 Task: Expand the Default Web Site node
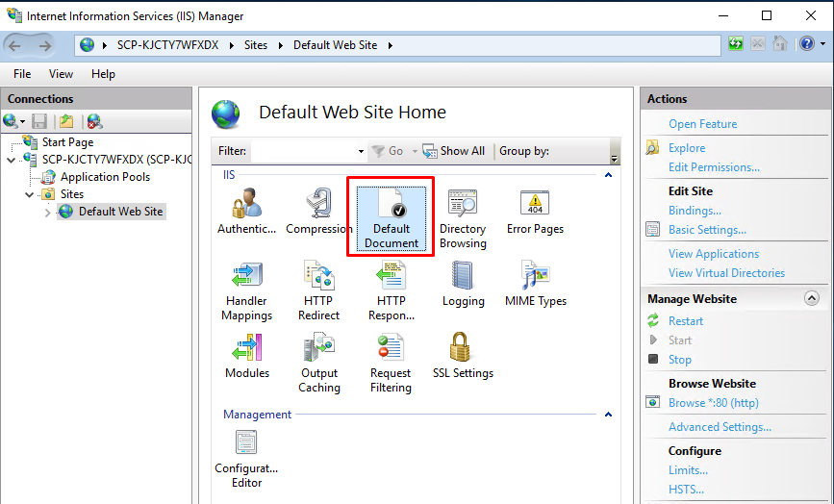[48, 213]
